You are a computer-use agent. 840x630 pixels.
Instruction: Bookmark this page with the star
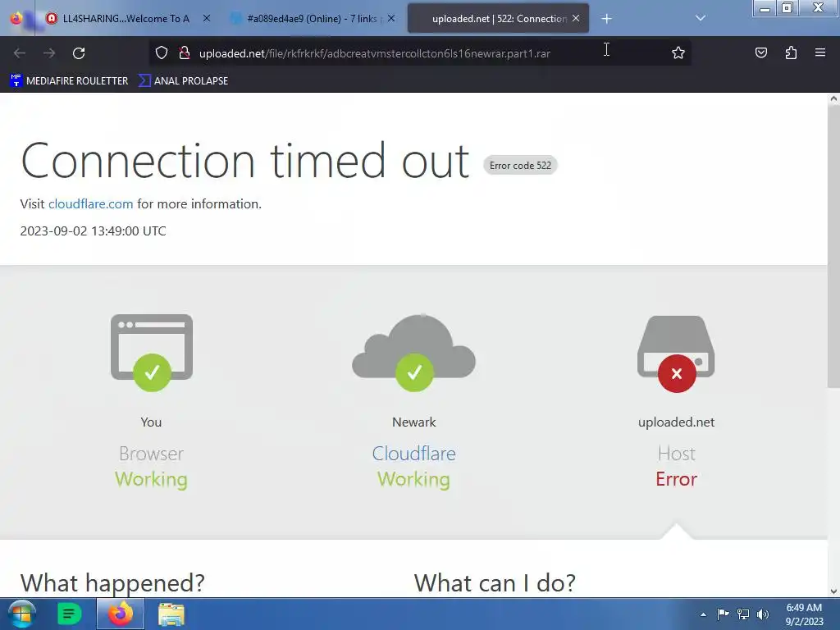click(678, 52)
